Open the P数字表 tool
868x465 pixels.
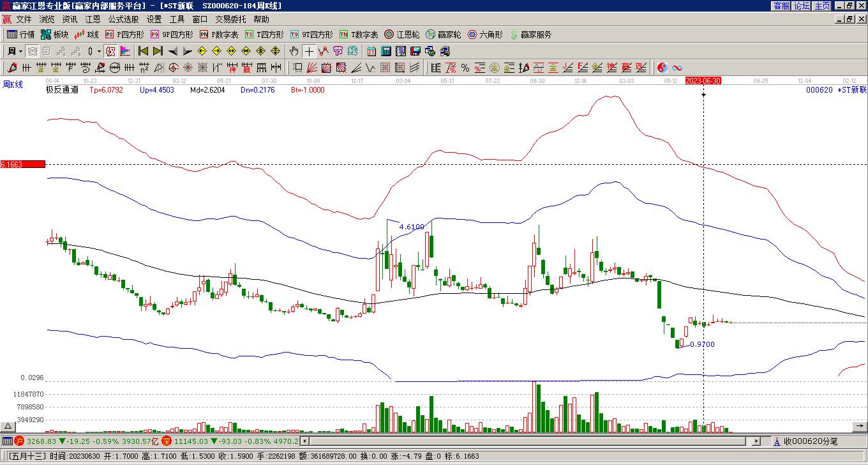click(x=219, y=34)
